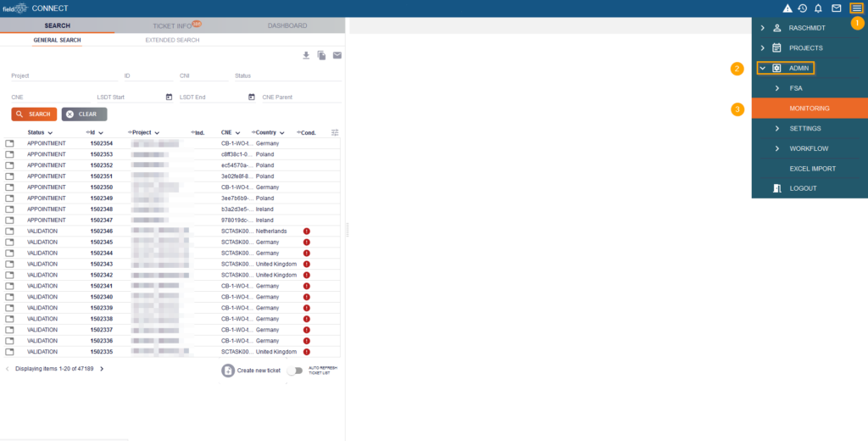Open MONITORING in the Admin menu
The image size is (868, 441).
[x=810, y=109]
